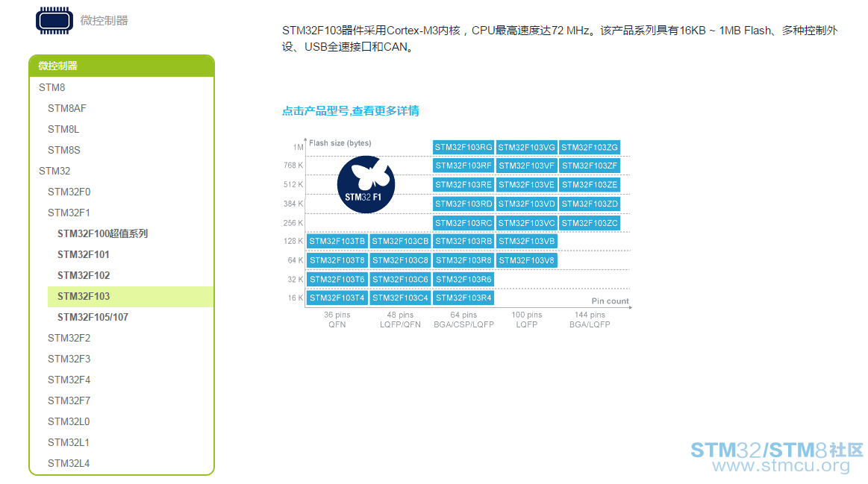Click the 'Flash size (bytes)' axis label
Image resolution: width=868 pixels, height=484 pixels.
click(340, 143)
